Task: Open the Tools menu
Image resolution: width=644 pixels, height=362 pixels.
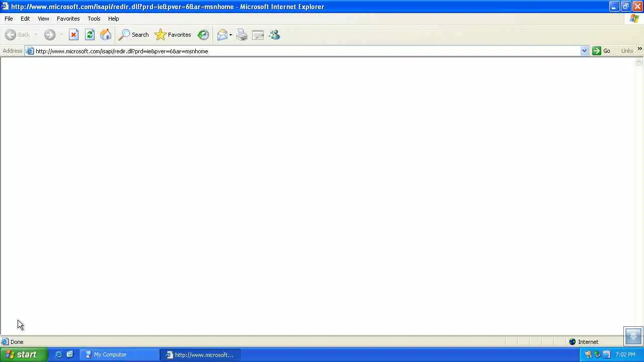Action: [94, 19]
